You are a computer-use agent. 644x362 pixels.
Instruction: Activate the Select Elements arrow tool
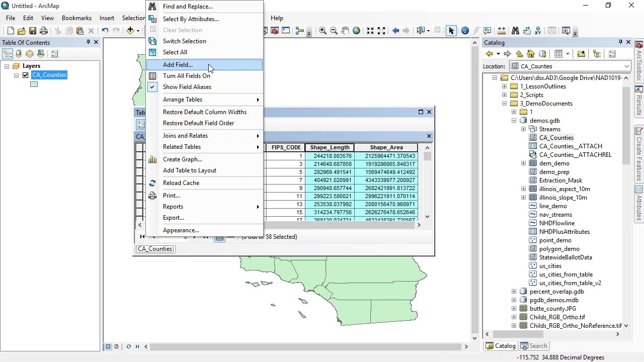coord(451,31)
